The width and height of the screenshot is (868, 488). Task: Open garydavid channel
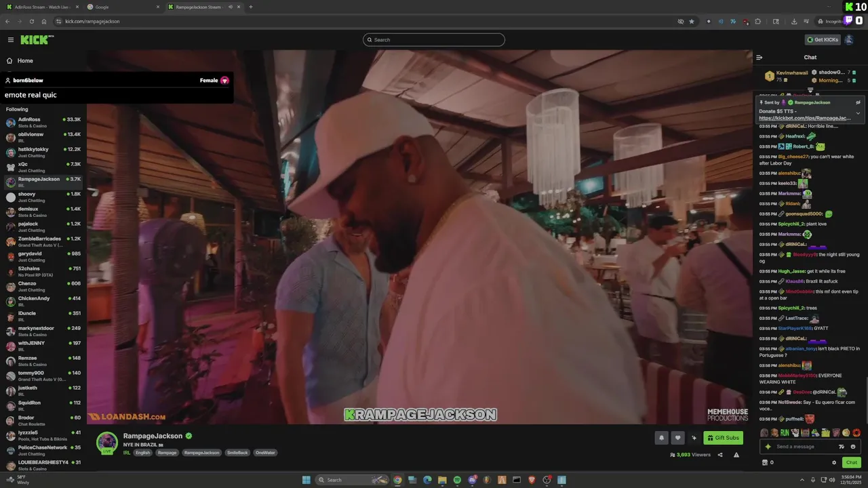[43, 256]
